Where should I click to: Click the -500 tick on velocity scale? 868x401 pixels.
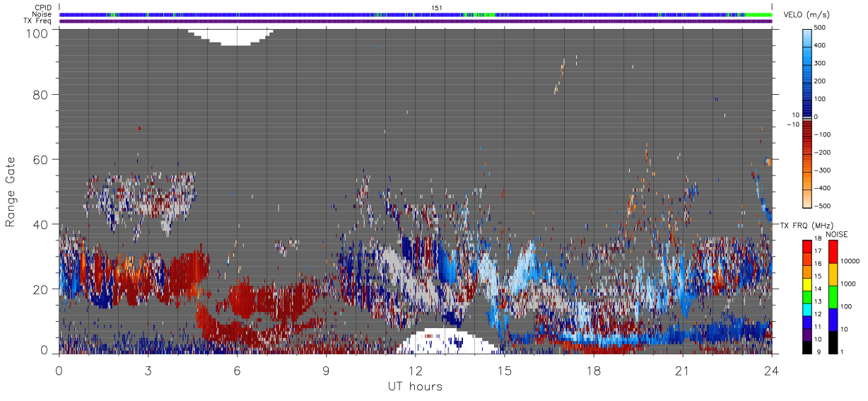click(823, 206)
